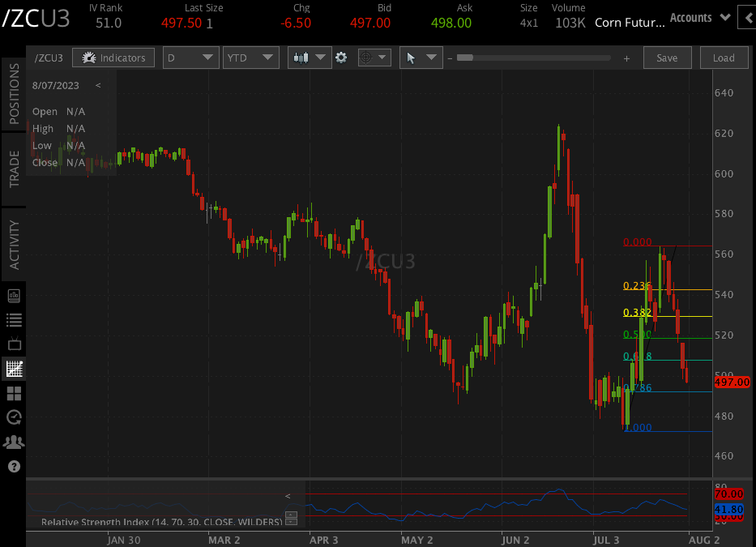Open the Help question mark icon
Screen dimensions: 756x547
pyautogui.click(x=13, y=466)
